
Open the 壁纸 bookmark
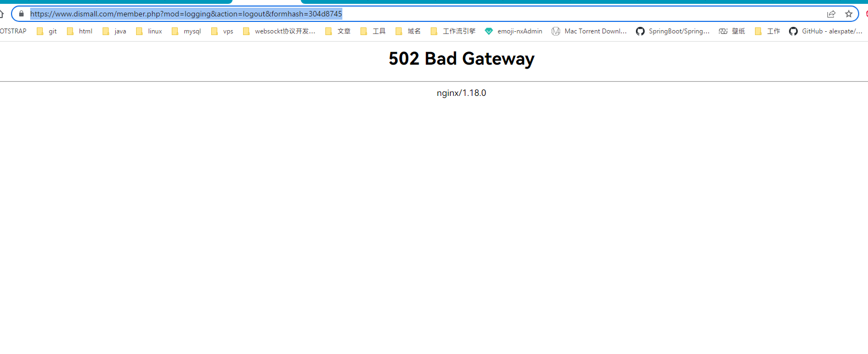[732, 31]
